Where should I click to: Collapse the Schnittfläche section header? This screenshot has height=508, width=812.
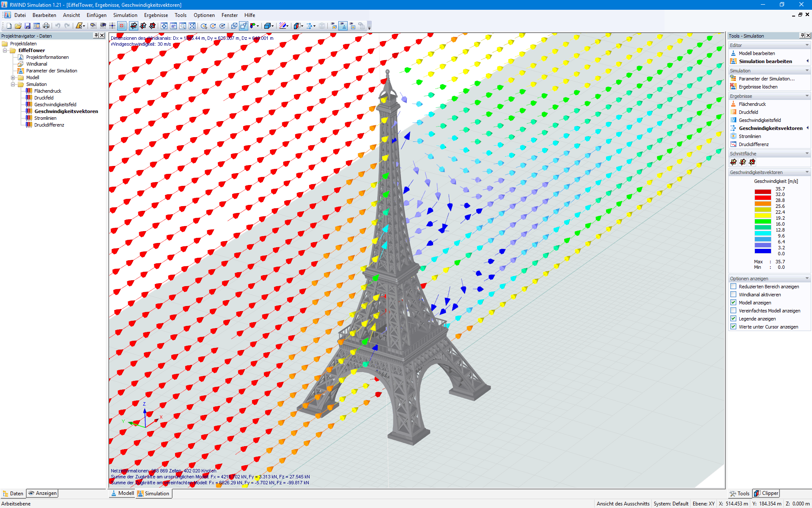(807, 154)
